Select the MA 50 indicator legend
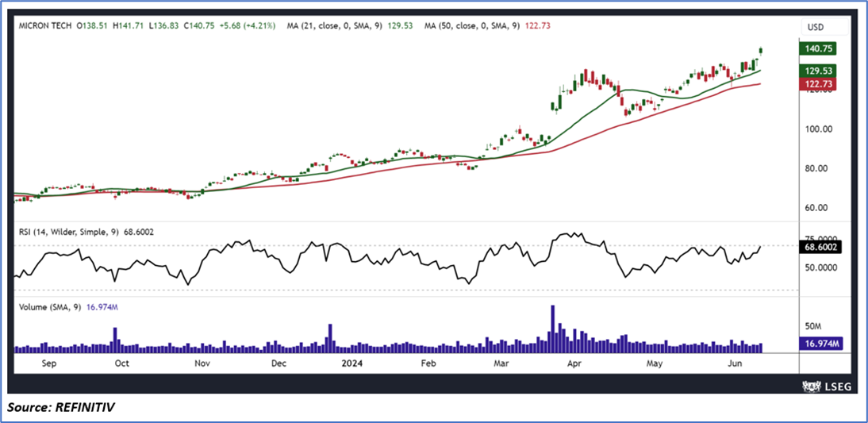 (x=487, y=25)
